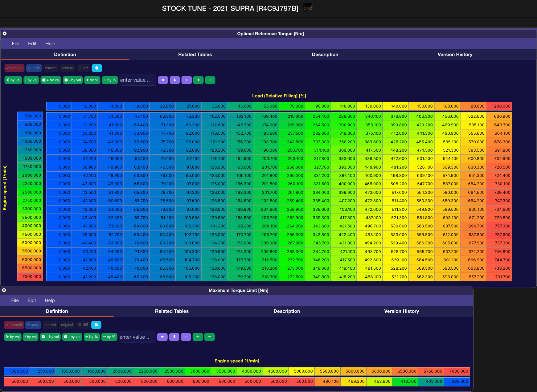This screenshot has width=537, height=392.
Task: Focus enter value field in Maximum Torque Limit
Action: 137,337
